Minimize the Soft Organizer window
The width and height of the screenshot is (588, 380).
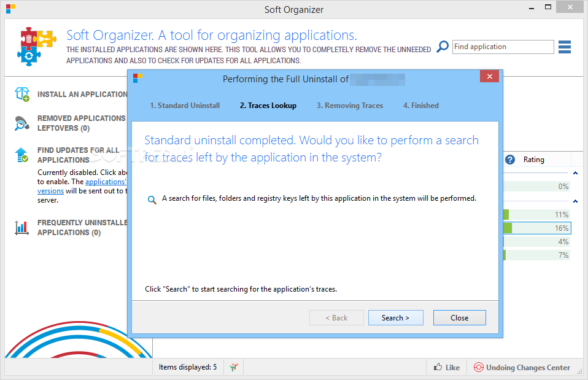[x=532, y=8]
